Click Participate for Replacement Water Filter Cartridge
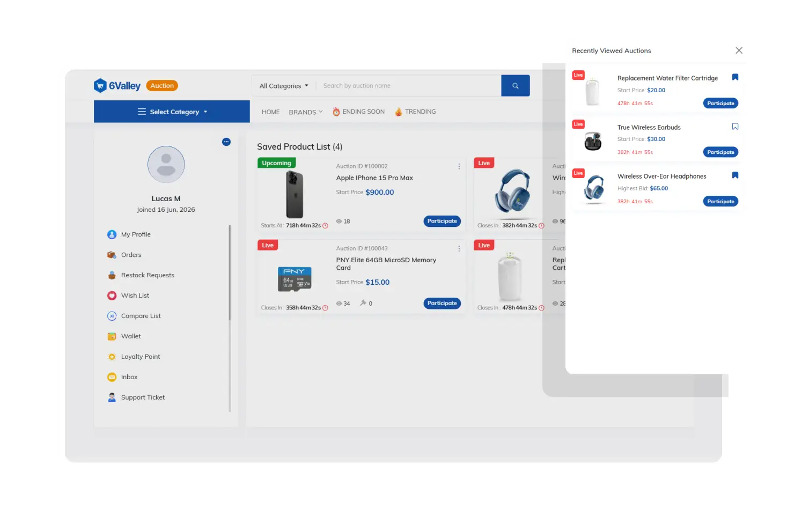The width and height of the screenshot is (787, 532). point(720,104)
